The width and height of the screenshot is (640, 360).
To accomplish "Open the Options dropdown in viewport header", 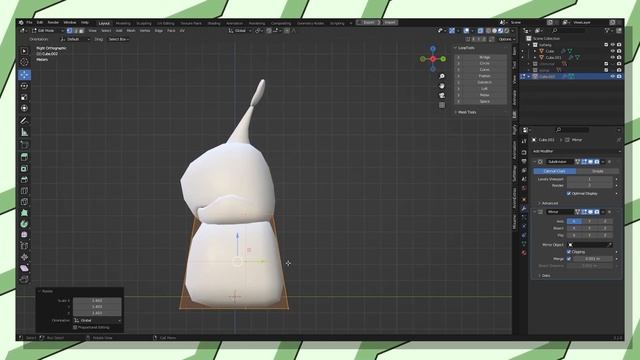I will pyautogui.click(x=506, y=39).
